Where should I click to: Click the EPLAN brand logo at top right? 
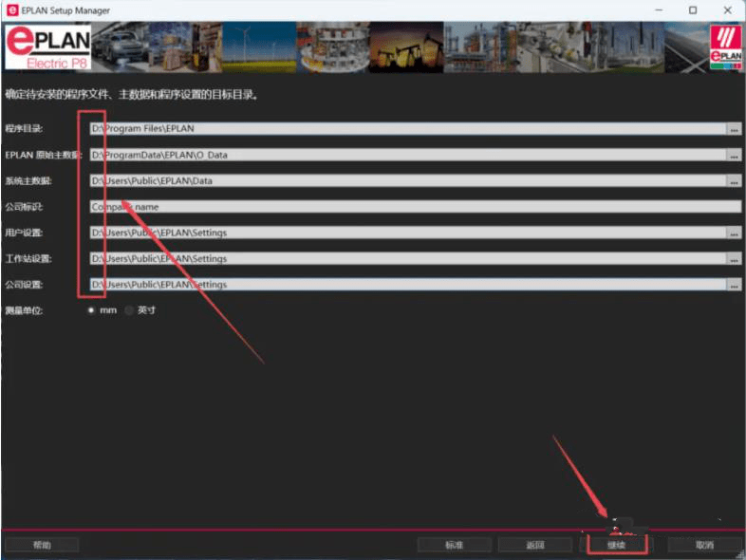click(x=725, y=47)
